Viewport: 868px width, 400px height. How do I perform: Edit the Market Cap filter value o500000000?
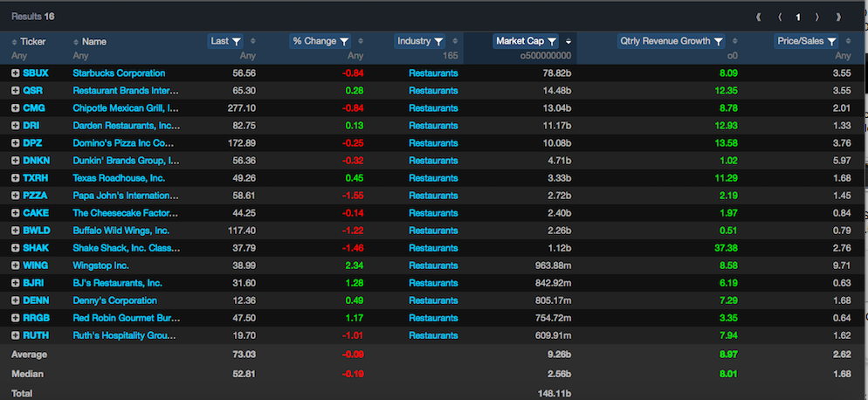pos(545,56)
